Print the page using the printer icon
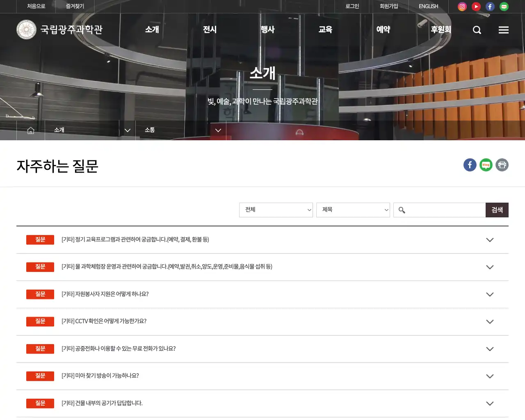 [502, 165]
